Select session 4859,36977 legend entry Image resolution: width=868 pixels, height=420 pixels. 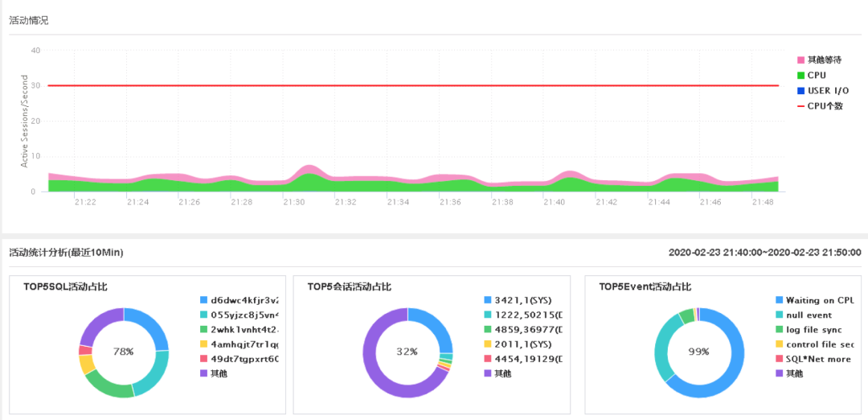523,330
